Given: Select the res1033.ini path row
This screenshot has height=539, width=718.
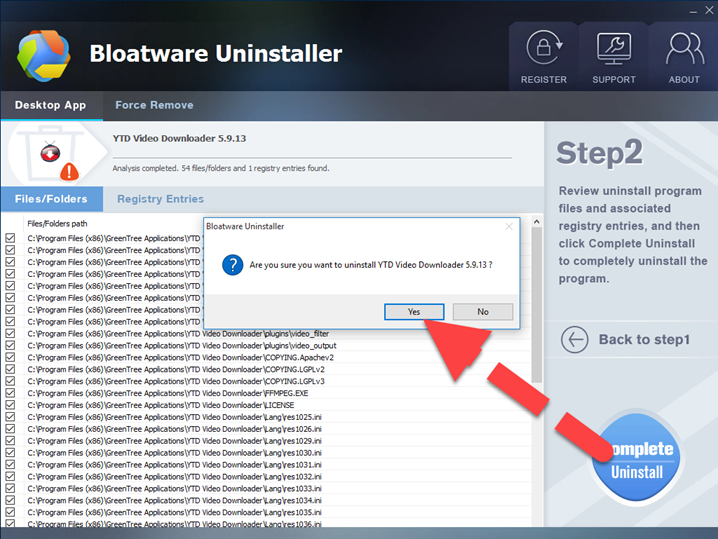Looking at the screenshot, I should pos(174,488).
